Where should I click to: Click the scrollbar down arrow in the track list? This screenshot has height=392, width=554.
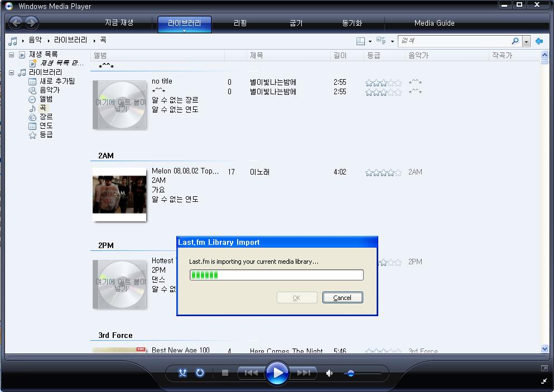coord(545,349)
